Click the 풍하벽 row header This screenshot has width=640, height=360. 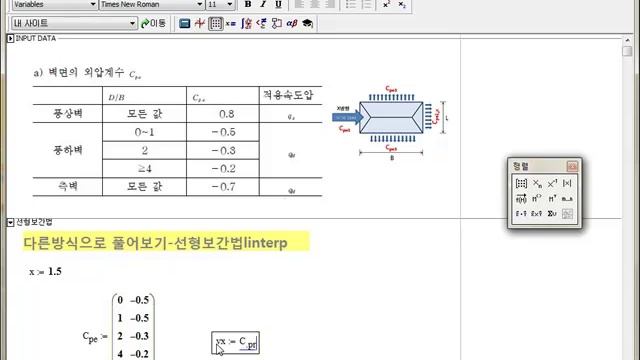click(x=68, y=150)
